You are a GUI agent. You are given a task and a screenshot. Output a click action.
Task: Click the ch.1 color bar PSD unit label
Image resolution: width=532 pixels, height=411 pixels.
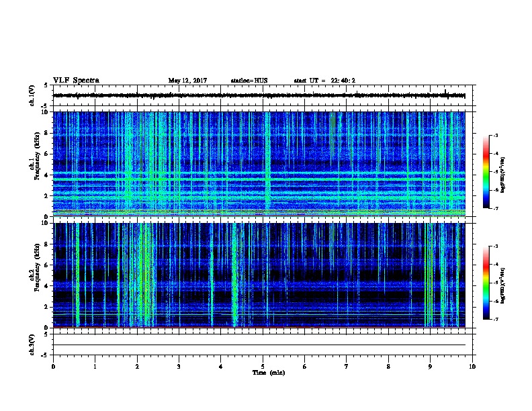click(502, 175)
